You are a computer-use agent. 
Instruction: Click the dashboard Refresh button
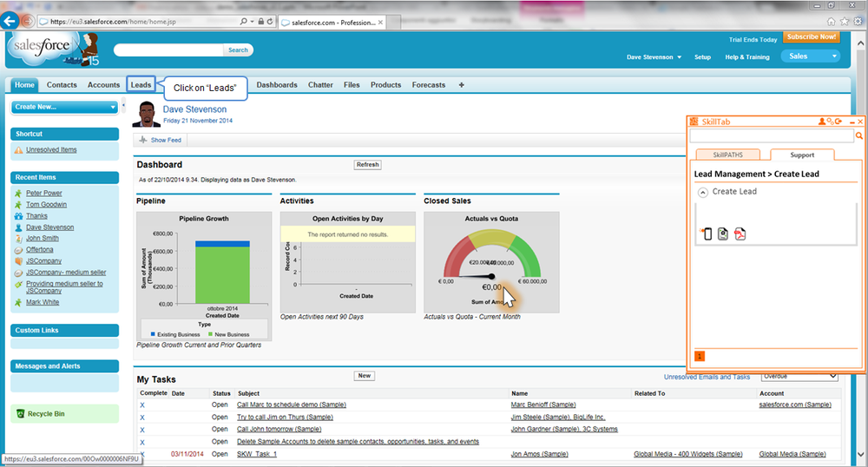tap(367, 164)
